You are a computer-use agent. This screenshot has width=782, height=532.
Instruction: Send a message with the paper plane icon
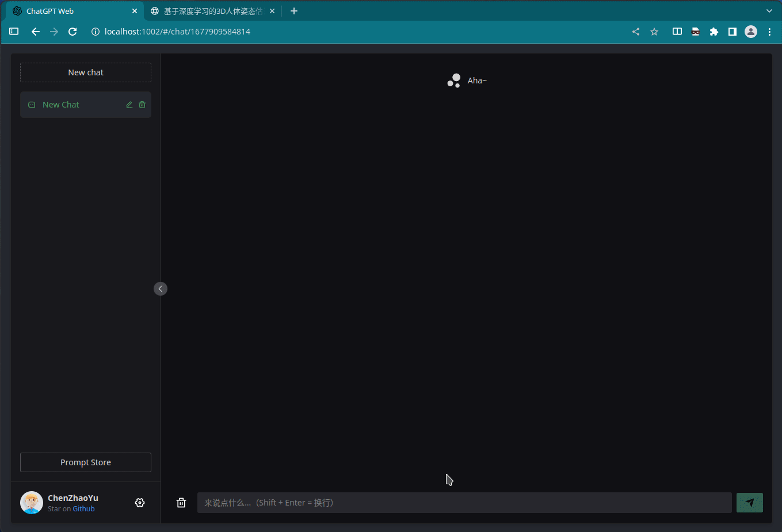[749, 502]
